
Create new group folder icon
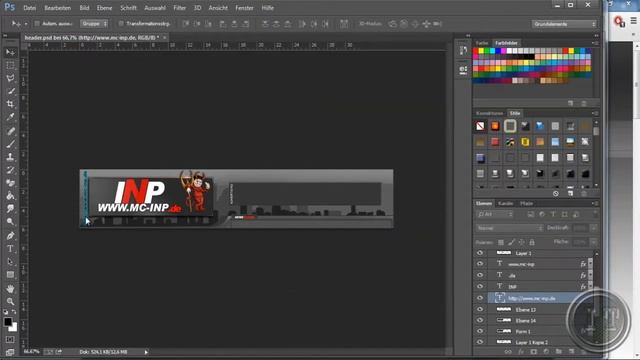click(558, 351)
